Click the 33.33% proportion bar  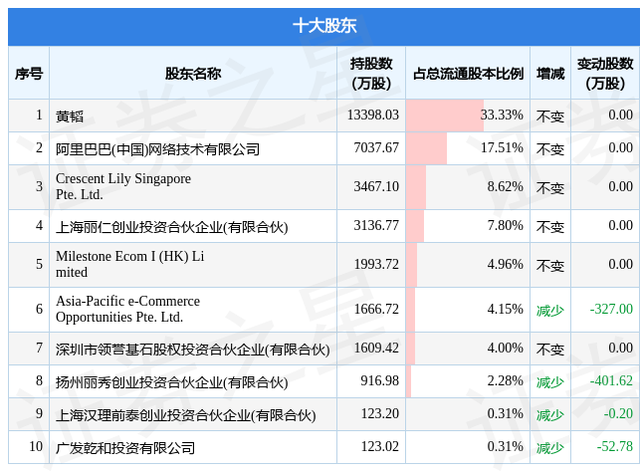point(445,116)
